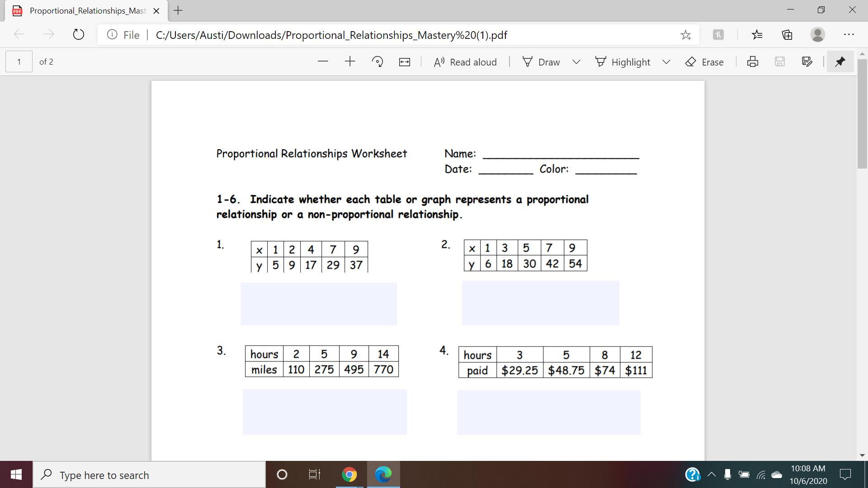Open Chrome from the taskbar
The width and height of the screenshot is (868, 488).
[349, 474]
